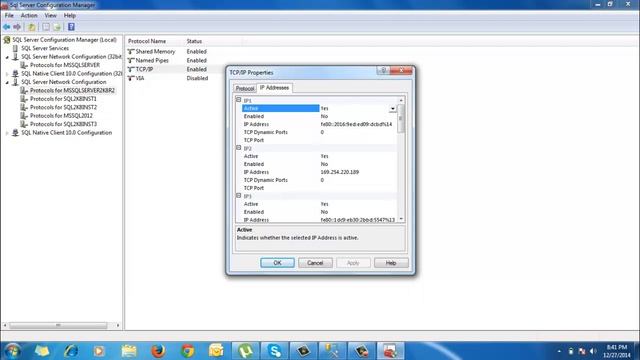Launch Google Chrome from the taskbar
The image size is (640, 360).
(x=187, y=351)
